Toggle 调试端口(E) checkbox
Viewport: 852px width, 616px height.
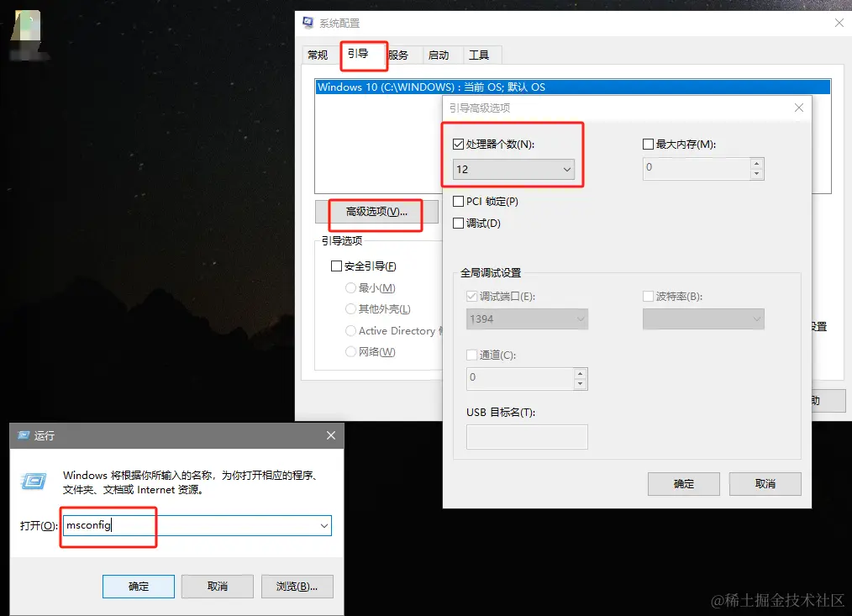pyautogui.click(x=471, y=297)
